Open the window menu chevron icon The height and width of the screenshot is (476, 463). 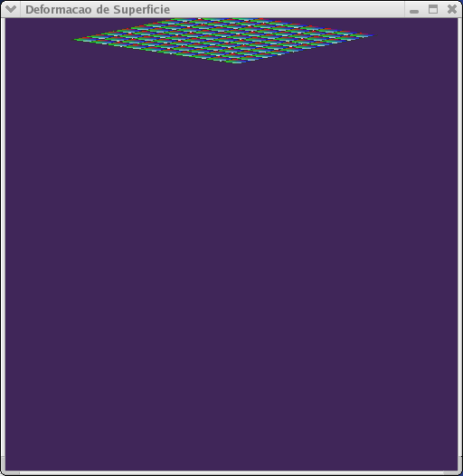tap(11, 9)
